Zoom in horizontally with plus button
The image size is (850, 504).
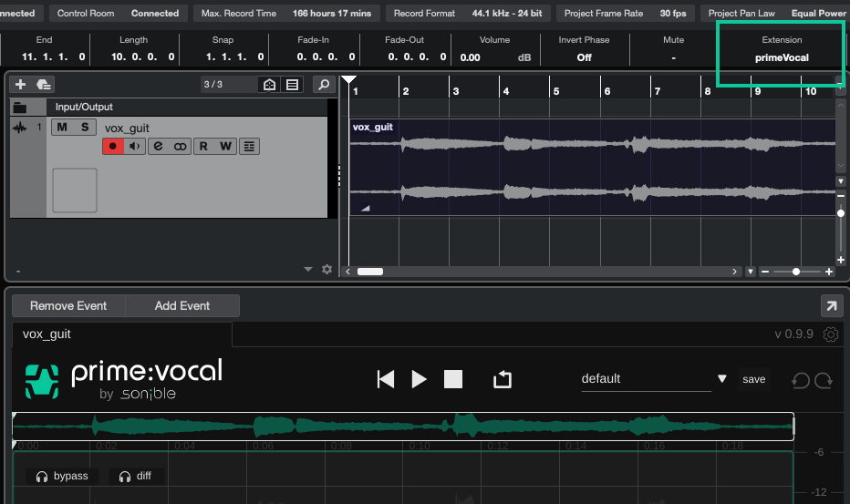[x=829, y=272]
